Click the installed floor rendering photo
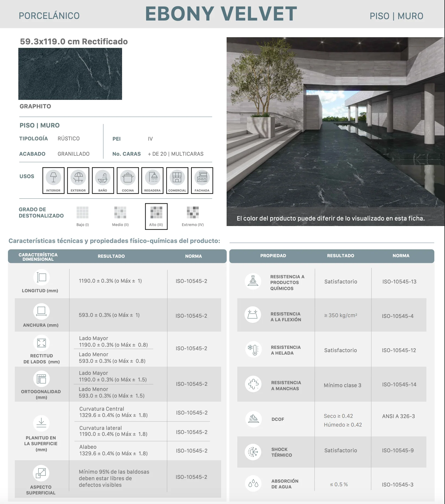Viewport: 445px width, 504px height. [x=336, y=132]
